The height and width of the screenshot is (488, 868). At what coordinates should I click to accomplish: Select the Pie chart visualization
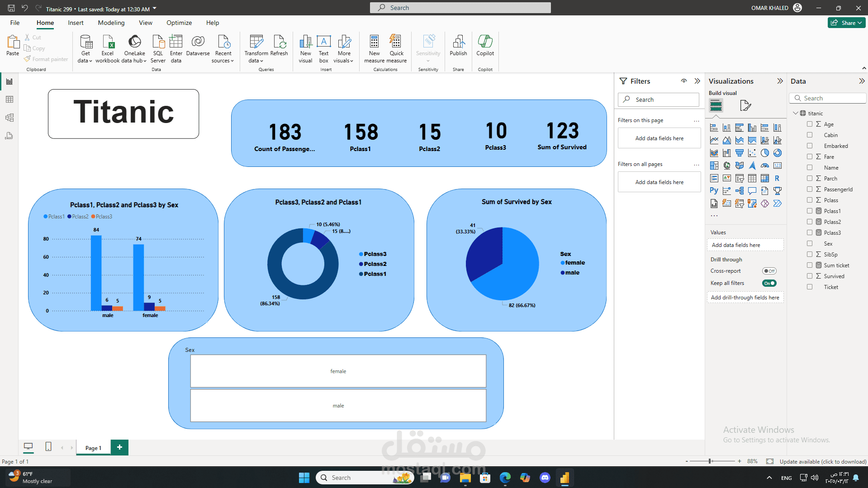(x=764, y=153)
